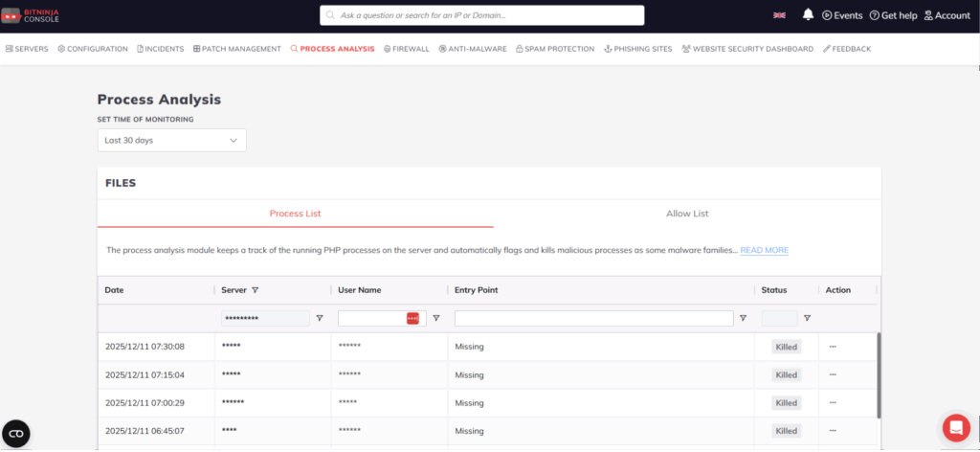Click the table vertical scrollbar
The width and height of the screenshot is (980, 452).
[879, 373]
